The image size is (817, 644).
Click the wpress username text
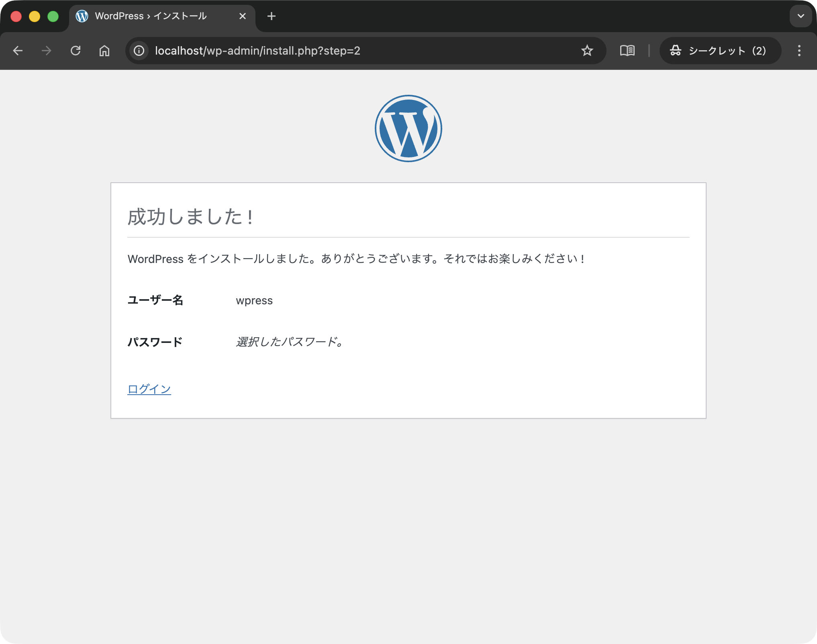(254, 301)
